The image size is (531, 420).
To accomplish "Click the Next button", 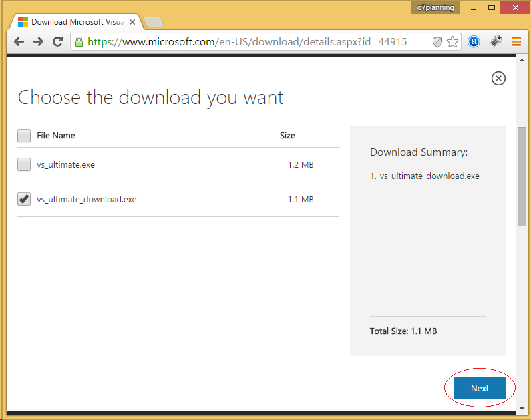I will pos(480,388).
